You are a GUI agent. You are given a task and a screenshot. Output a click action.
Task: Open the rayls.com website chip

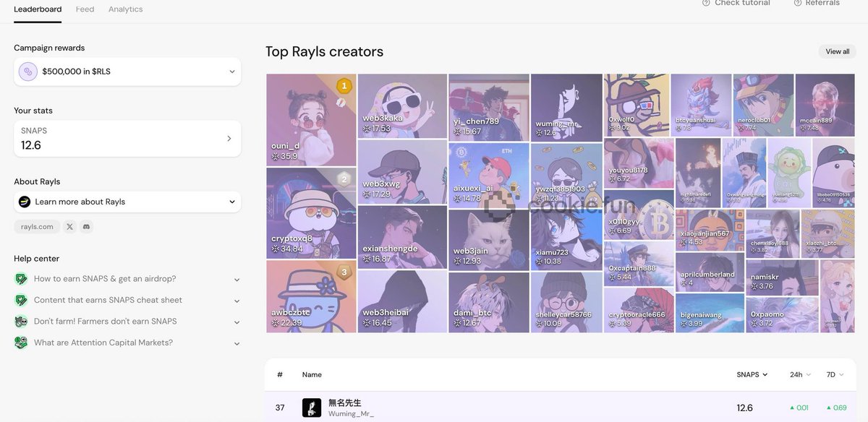pyautogui.click(x=37, y=227)
